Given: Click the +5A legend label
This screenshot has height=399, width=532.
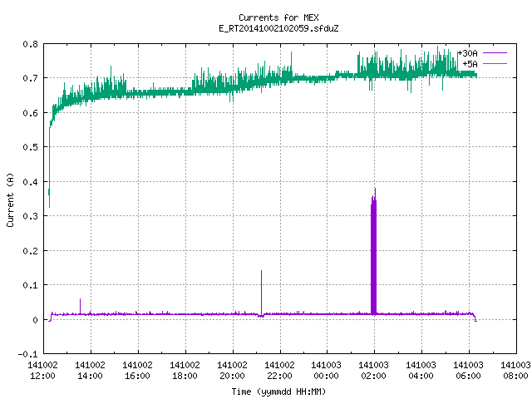Looking at the screenshot, I should point(470,64).
